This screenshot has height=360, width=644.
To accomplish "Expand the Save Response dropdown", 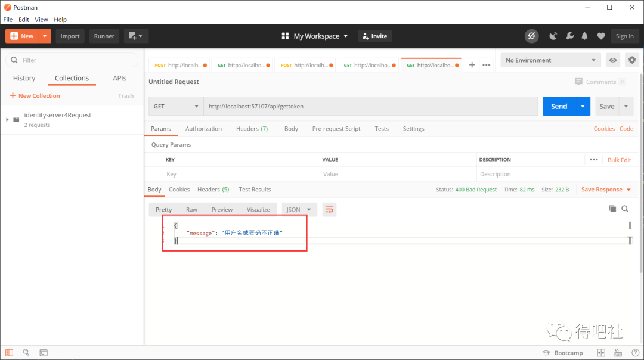I will pyautogui.click(x=629, y=190).
